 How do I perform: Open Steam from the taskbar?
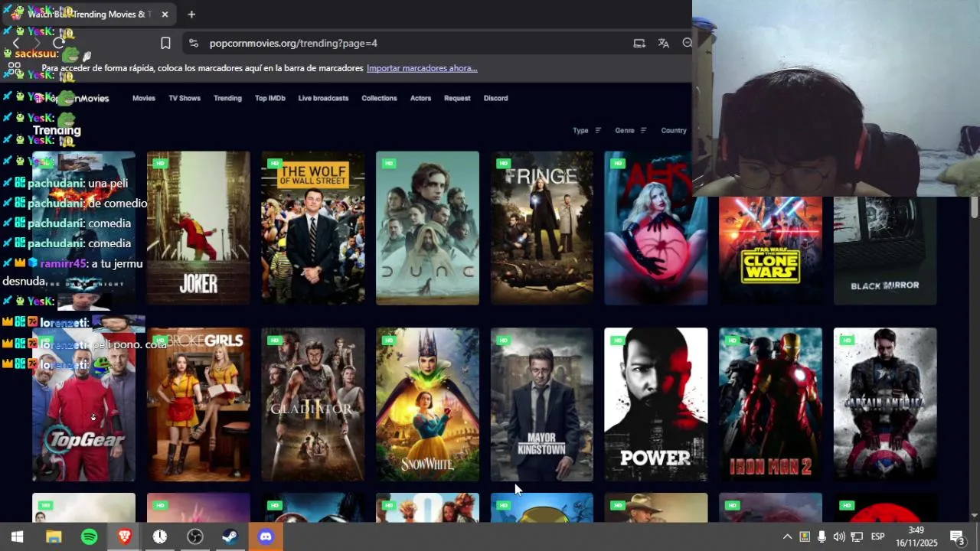(x=230, y=536)
